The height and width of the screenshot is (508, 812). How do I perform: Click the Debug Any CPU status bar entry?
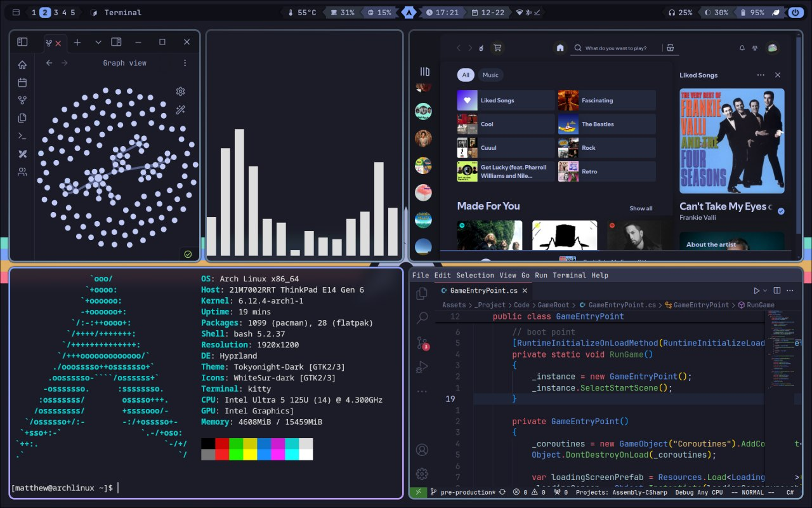(x=699, y=492)
